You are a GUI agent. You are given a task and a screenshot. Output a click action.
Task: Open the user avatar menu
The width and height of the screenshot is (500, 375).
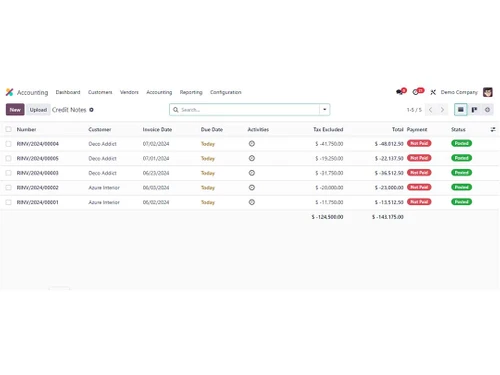click(488, 92)
